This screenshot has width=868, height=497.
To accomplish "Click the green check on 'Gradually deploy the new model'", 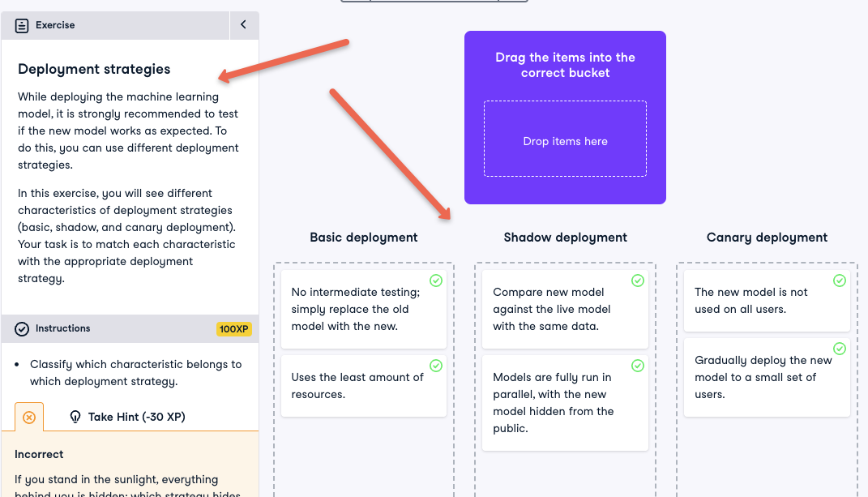I will click(x=840, y=349).
